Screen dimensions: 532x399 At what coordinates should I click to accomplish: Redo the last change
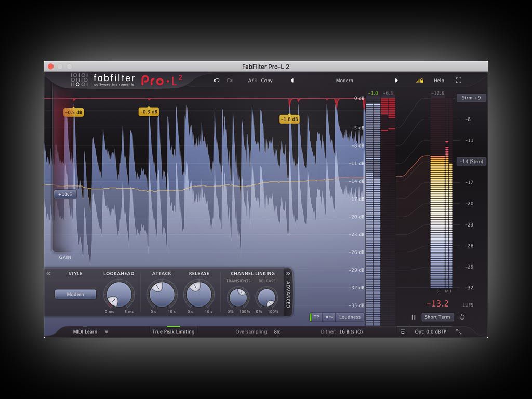coord(229,81)
